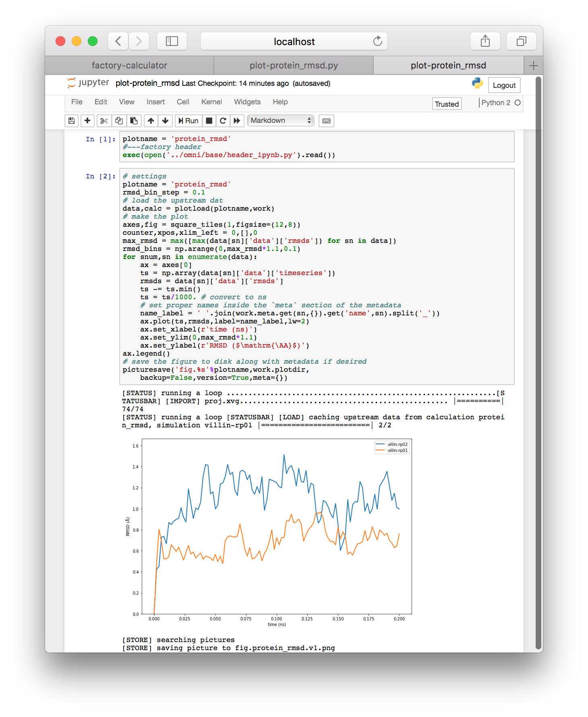
Task: Open the Kernel menu
Action: [x=211, y=102]
